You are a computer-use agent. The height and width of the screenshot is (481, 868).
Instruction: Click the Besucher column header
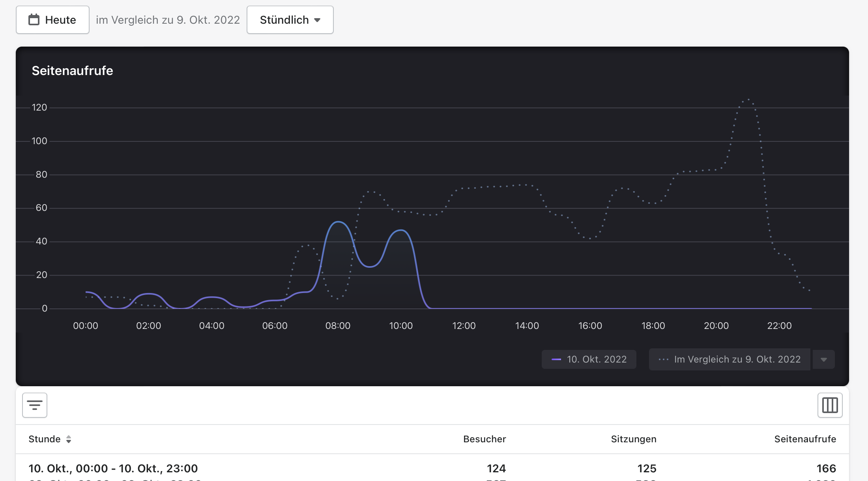coord(484,439)
